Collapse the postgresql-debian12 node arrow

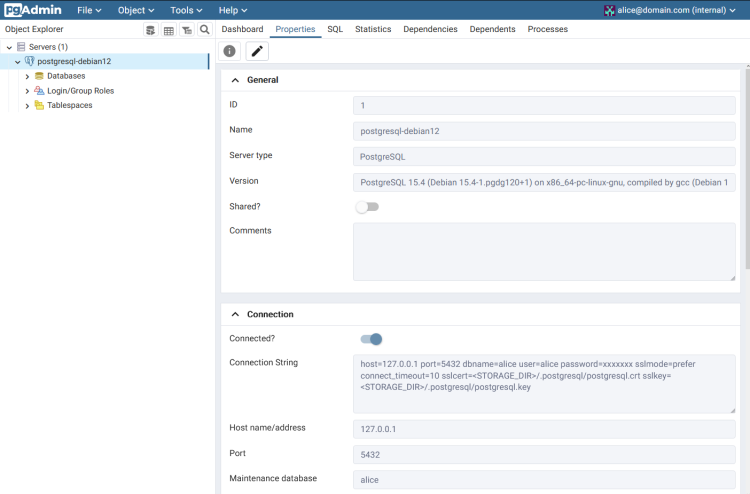[x=18, y=62]
